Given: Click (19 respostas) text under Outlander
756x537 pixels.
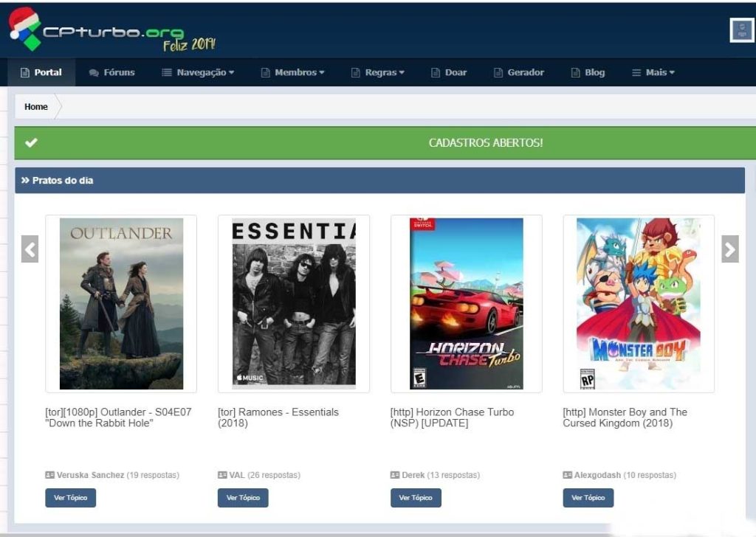Looking at the screenshot, I should point(153,475).
